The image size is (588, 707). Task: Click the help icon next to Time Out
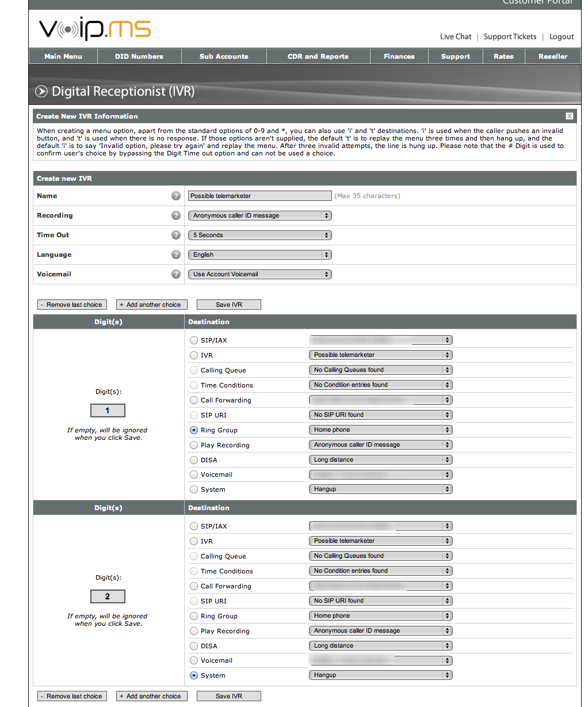[176, 235]
